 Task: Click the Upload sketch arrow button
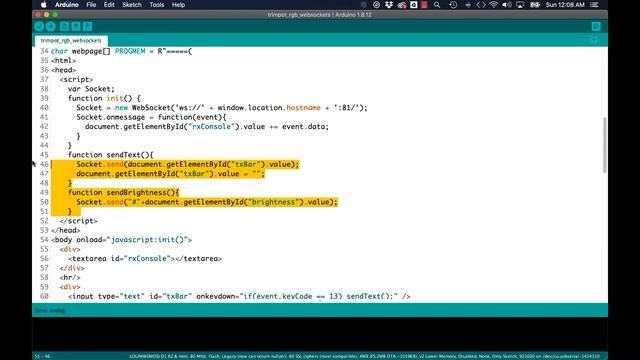(51, 27)
